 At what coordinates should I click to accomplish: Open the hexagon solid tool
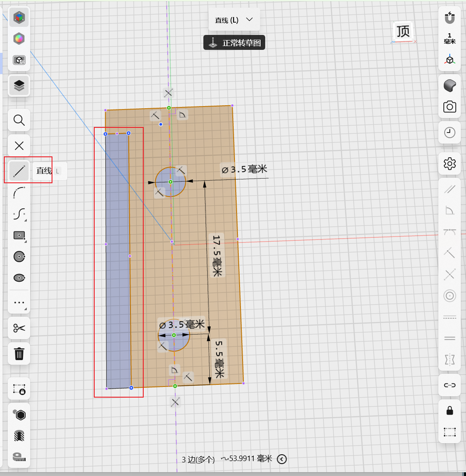(x=20, y=415)
